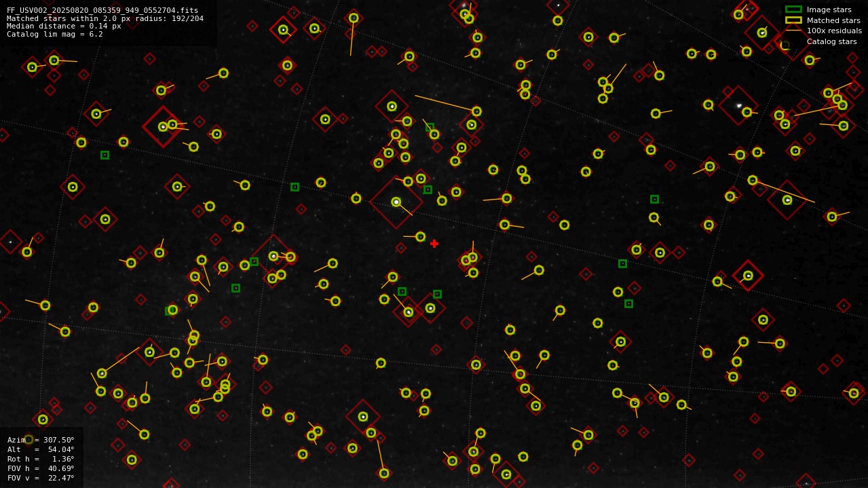This screenshot has width=868, height=488.
Task: Click the red center cross marker
Action: tap(434, 244)
